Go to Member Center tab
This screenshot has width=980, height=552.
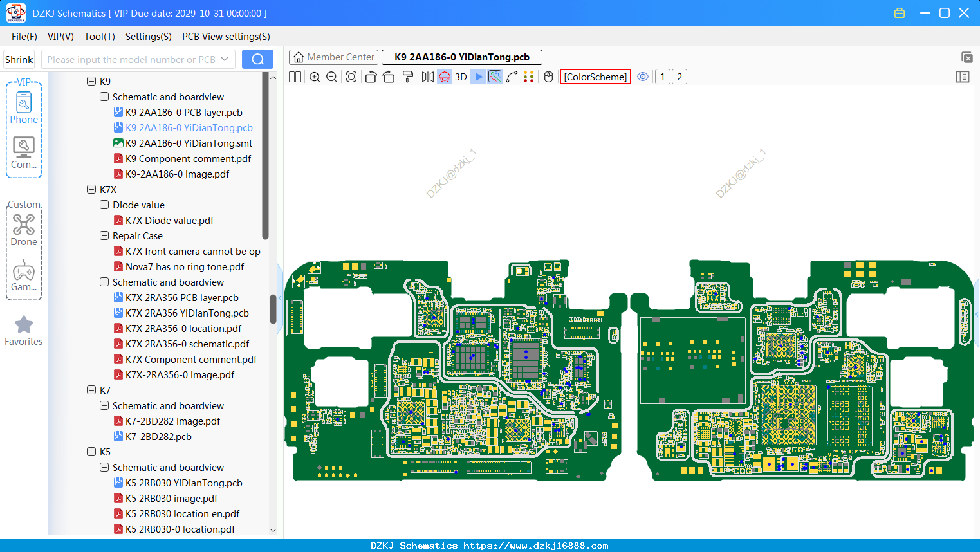click(x=334, y=57)
